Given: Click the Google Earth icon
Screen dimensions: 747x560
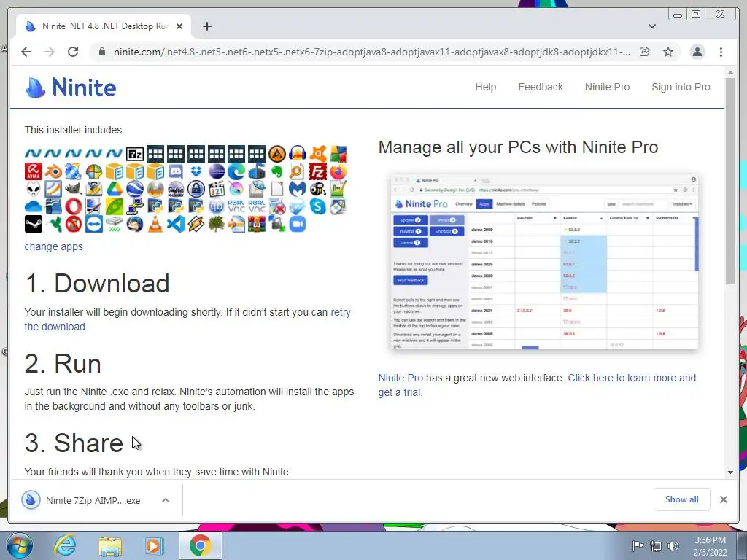Looking at the screenshot, I should pyautogui.click(x=135, y=189).
